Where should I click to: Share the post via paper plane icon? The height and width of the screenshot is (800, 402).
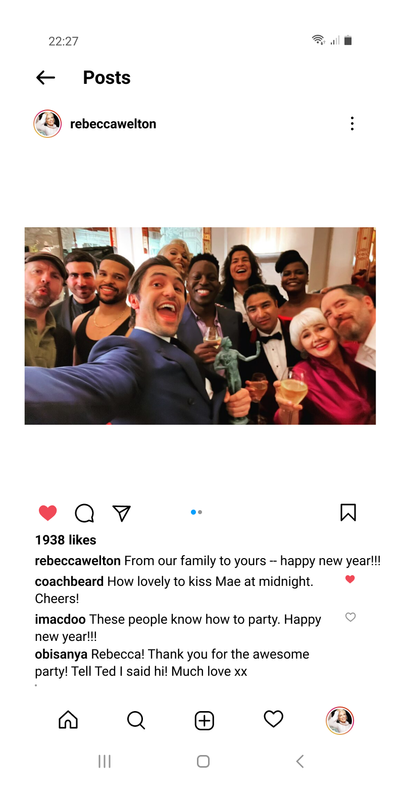point(121,513)
